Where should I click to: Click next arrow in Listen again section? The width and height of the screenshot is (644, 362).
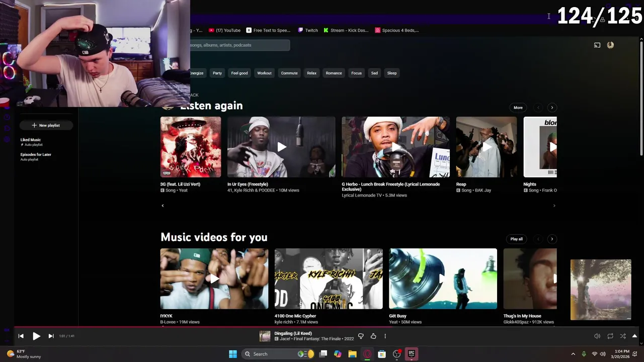click(x=552, y=108)
